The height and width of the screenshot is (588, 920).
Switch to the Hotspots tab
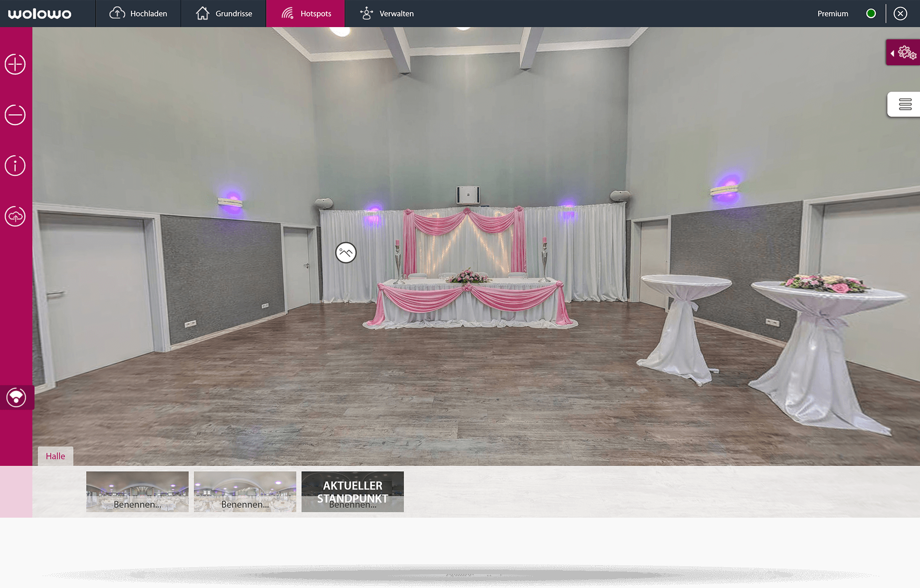305,13
